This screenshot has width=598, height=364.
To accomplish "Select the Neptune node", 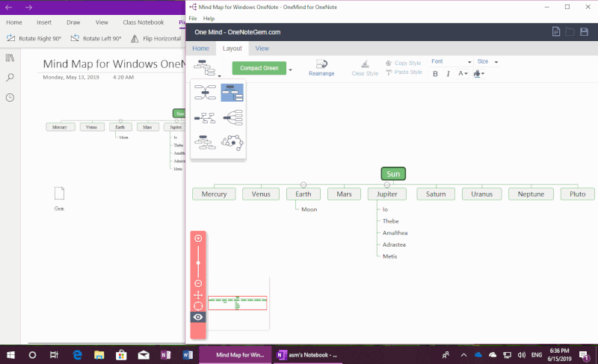I will 531,194.
